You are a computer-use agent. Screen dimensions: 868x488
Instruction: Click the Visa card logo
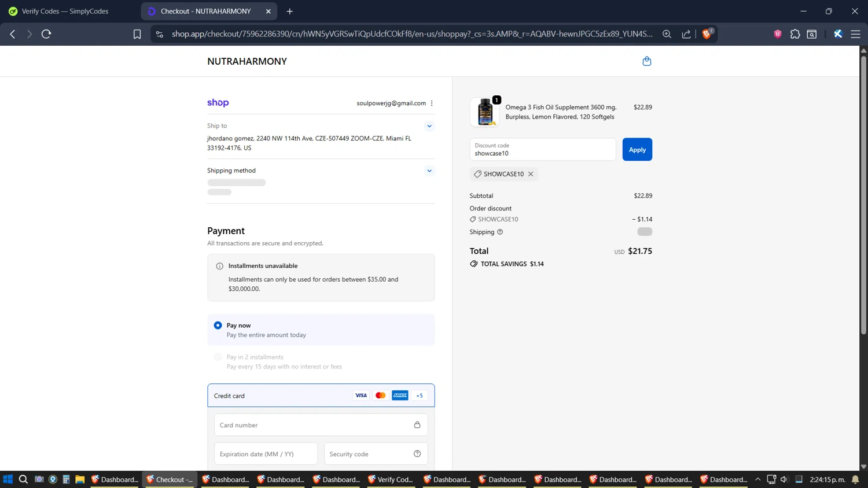(x=361, y=395)
